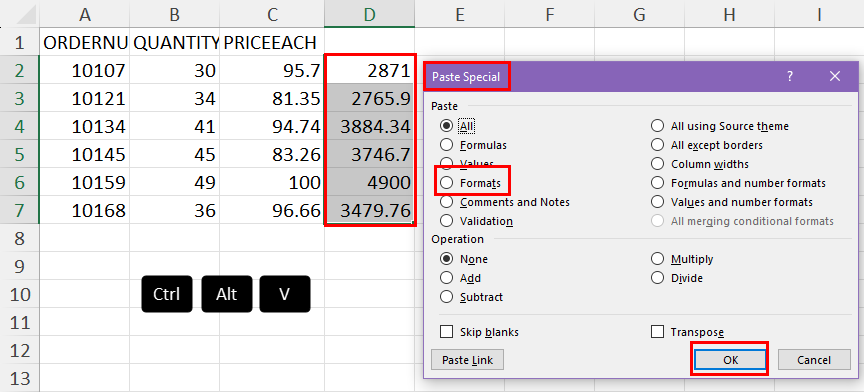Choose Formulas and number formats
The image size is (864, 392).
(x=657, y=182)
